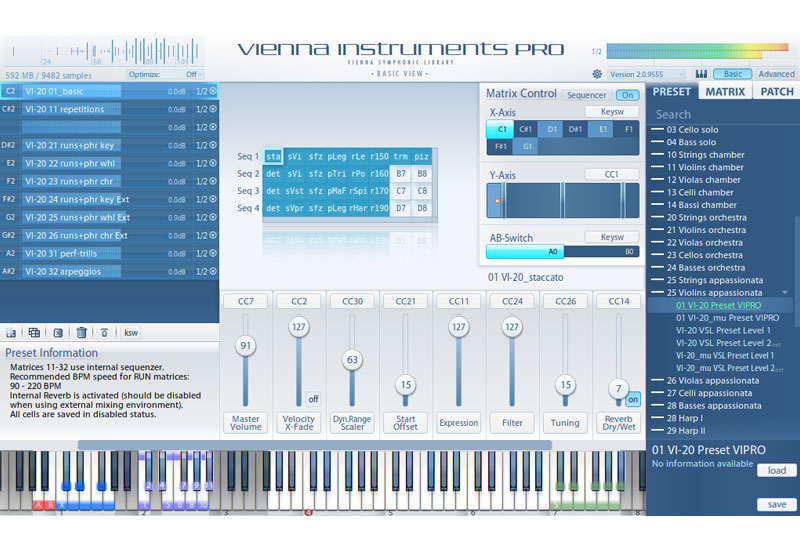Toggle Velocity X-Fade off button

click(312, 398)
